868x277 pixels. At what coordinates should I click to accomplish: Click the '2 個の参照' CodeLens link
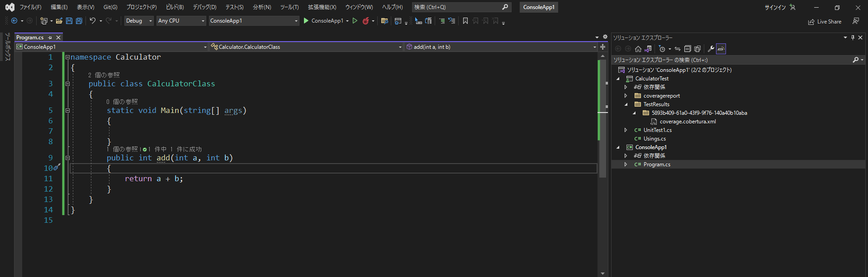(x=104, y=75)
